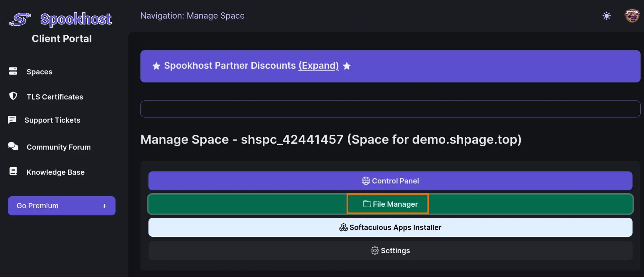Open the Spaces sidebar menu item
The height and width of the screenshot is (277, 644).
click(x=39, y=72)
